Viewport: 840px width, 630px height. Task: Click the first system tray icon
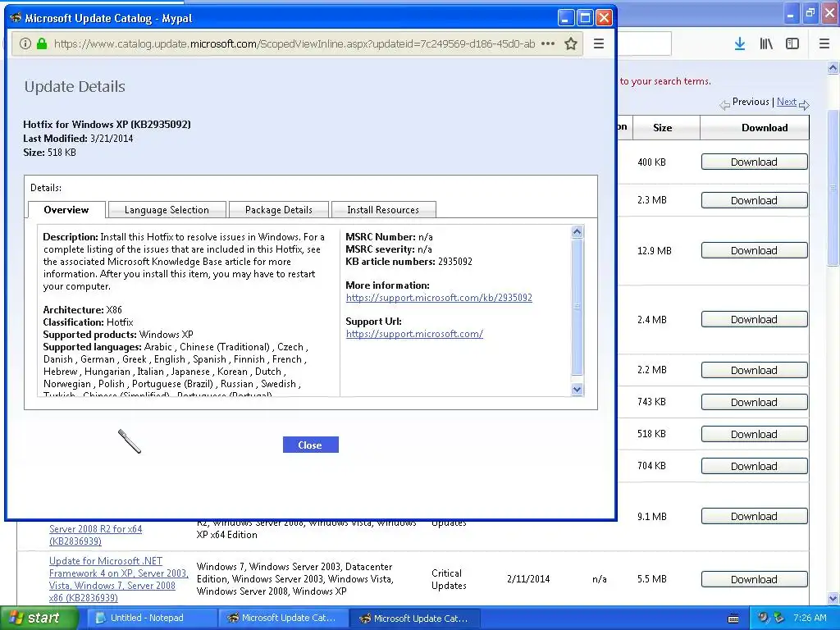click(x=763, y=618)
